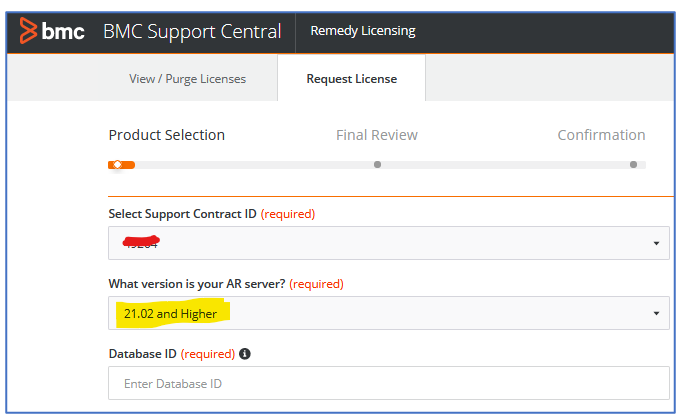Click the bmc wordmark text
The width and height of the screenshot is (682, 420).
pos(63,31)
